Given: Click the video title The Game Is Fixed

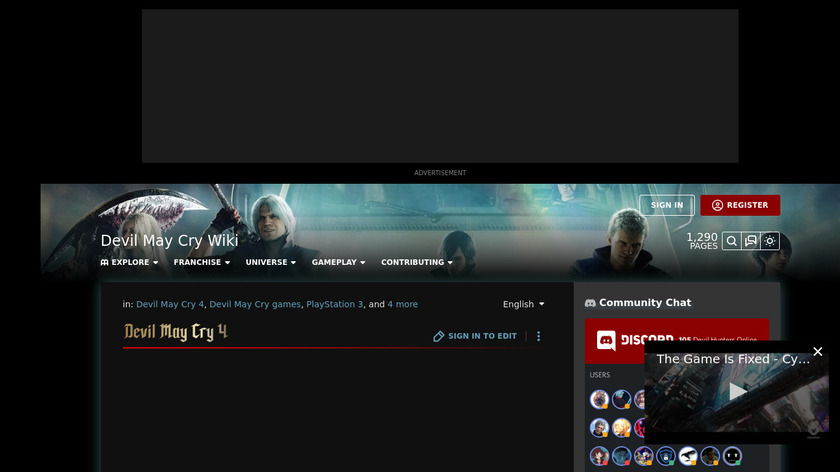Looking at the screenshot, I should click(733, 359).
